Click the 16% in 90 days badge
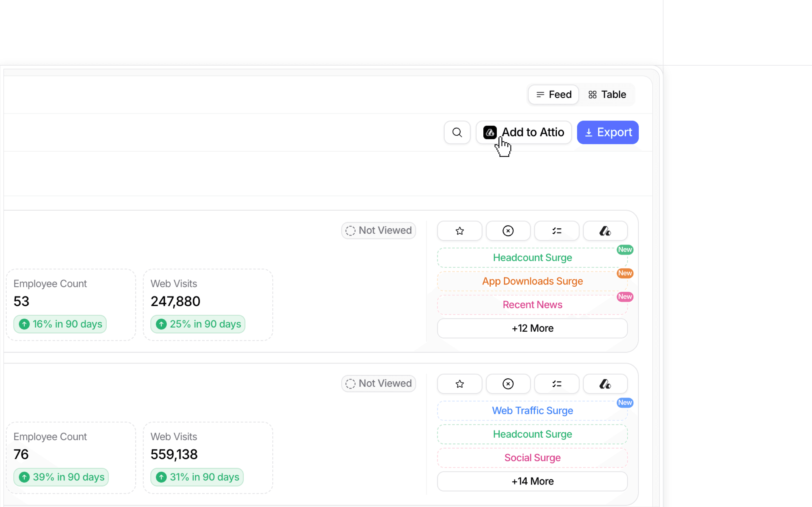 (60, 324)
